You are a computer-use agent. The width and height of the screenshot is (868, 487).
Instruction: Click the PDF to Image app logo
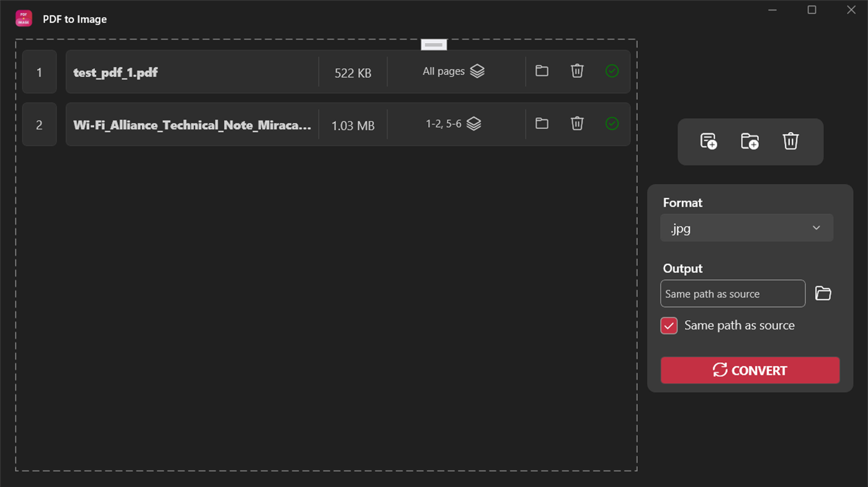click(23, 19)
